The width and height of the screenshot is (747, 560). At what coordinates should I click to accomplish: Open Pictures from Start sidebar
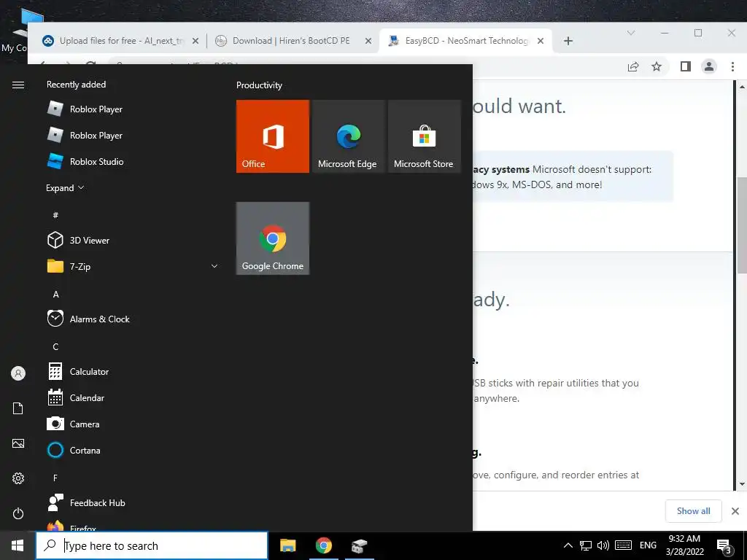point(18,443)
